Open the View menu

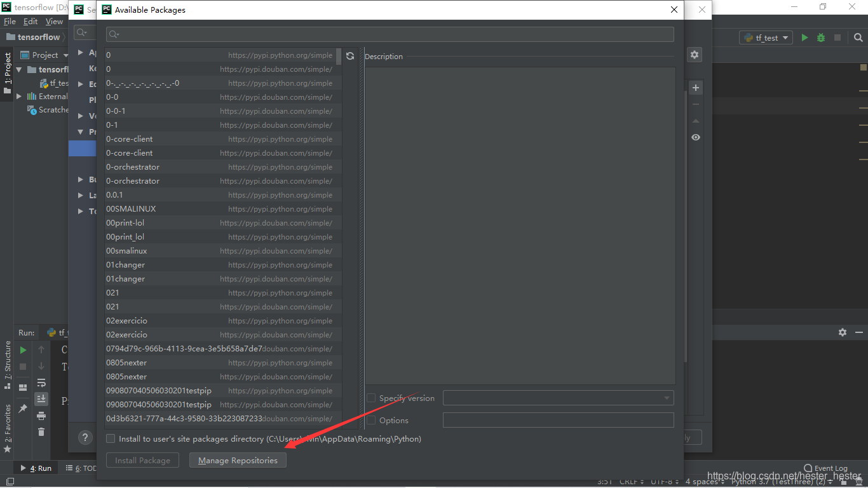55,22
